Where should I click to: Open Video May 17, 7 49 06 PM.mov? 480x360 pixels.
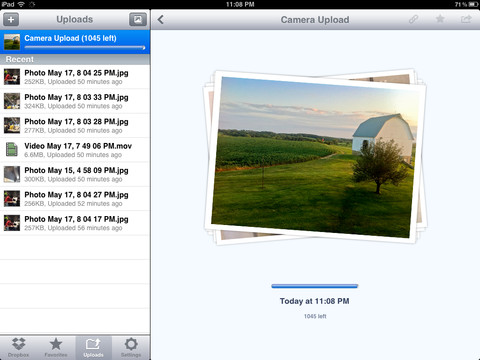pyautogui.click(x=75, y=150)
